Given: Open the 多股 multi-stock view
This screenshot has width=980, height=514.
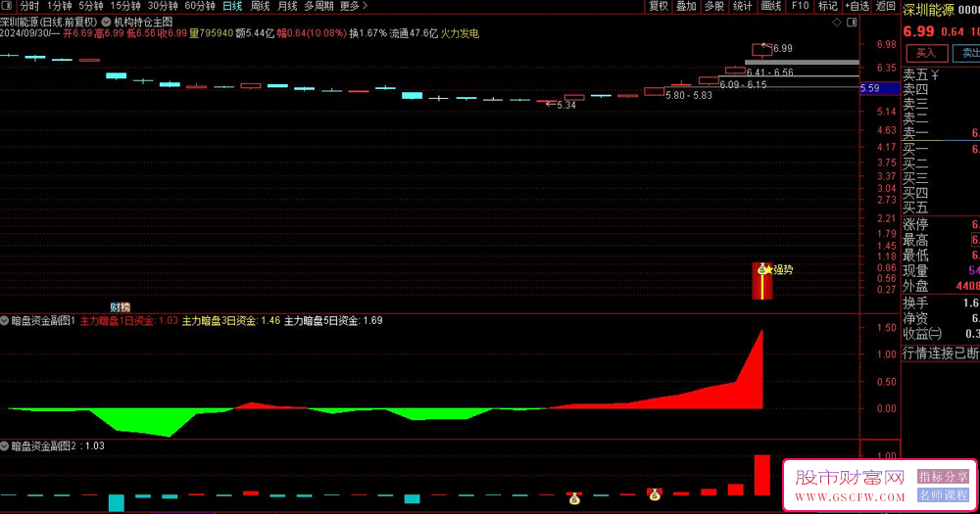Looking at the screenshot, I should click(714, 6).
